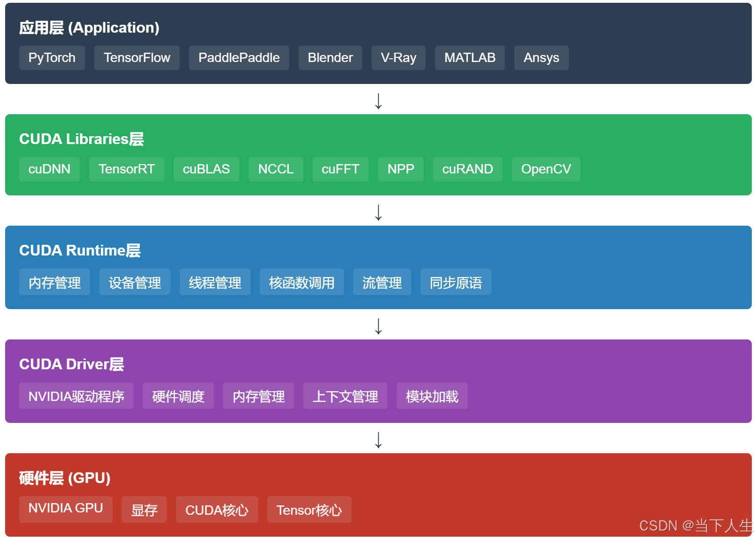Select 内存管理 in the CUDA Driver layer
The image size is (756, 539).
[x=259, y=396]
